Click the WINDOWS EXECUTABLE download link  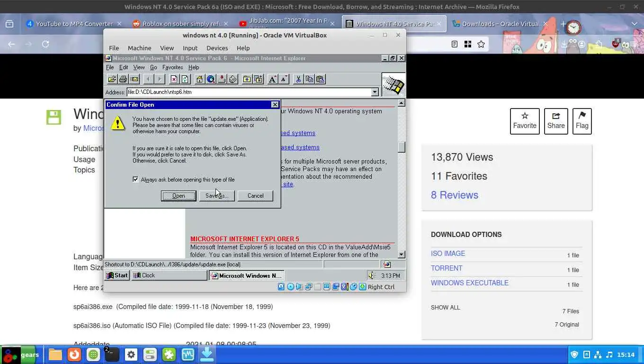[x=470, y=283]
